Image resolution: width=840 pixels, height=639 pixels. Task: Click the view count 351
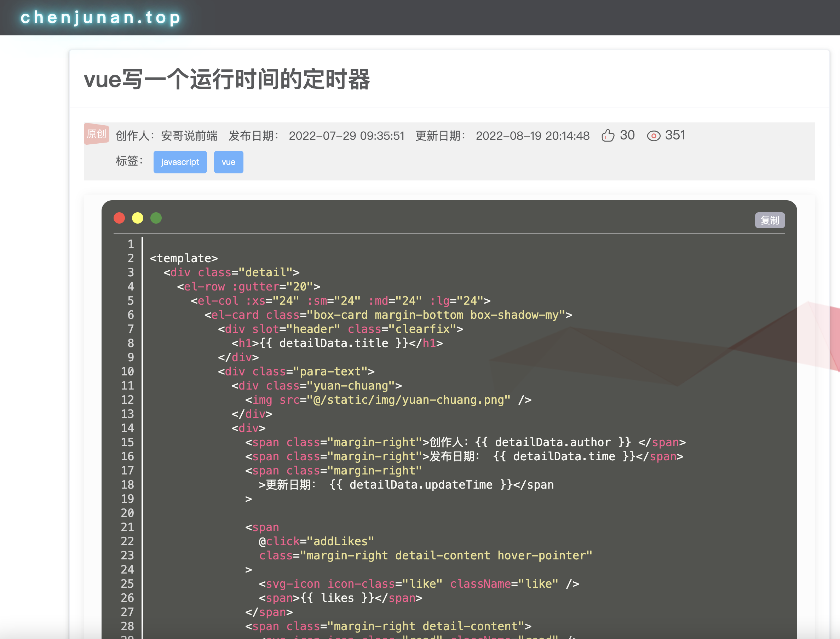(675, 135)
